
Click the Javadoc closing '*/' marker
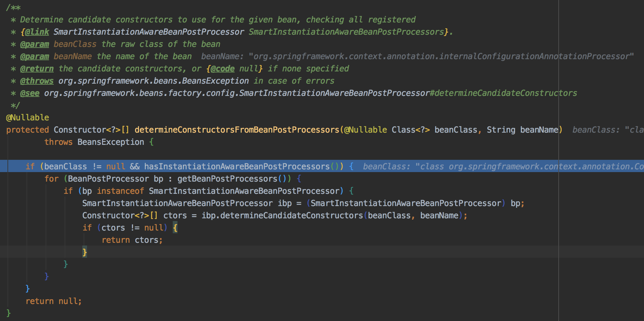pos(15,105)
